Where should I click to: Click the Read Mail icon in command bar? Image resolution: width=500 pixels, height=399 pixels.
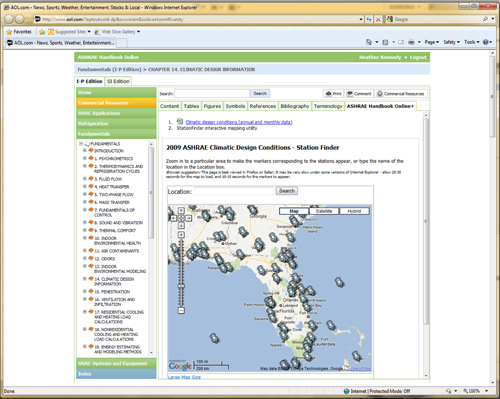(x=401, y=42)
